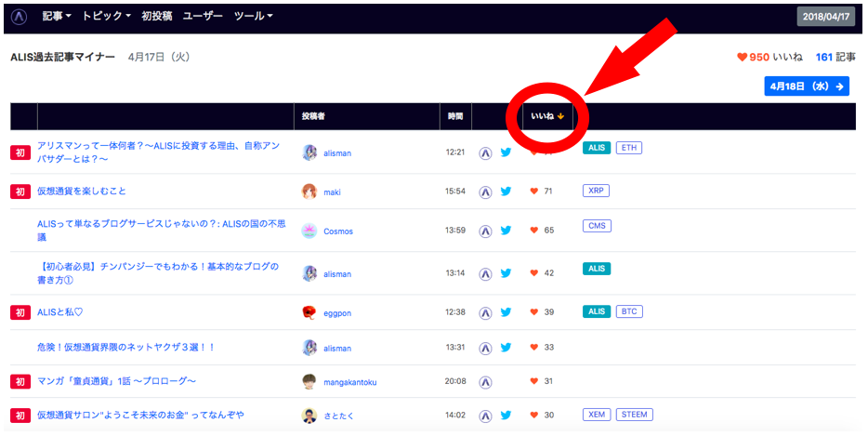Open ALIS icon for the 15:54 article
Viewport: 868px width, 436px height.
tap(485, 192)
